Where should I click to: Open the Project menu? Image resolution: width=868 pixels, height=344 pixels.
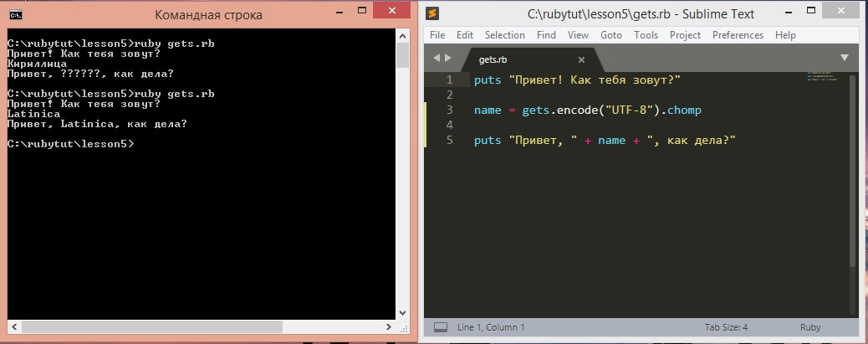[x=686, y=35]
